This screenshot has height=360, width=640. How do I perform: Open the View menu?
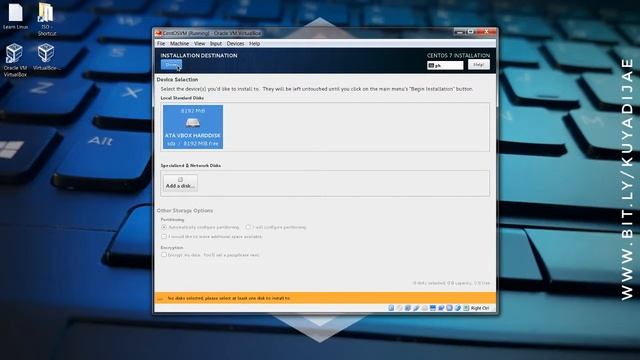199,44
